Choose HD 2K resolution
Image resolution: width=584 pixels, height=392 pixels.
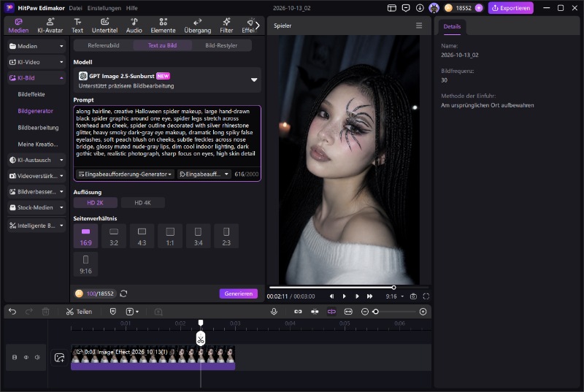coord(96,203)
